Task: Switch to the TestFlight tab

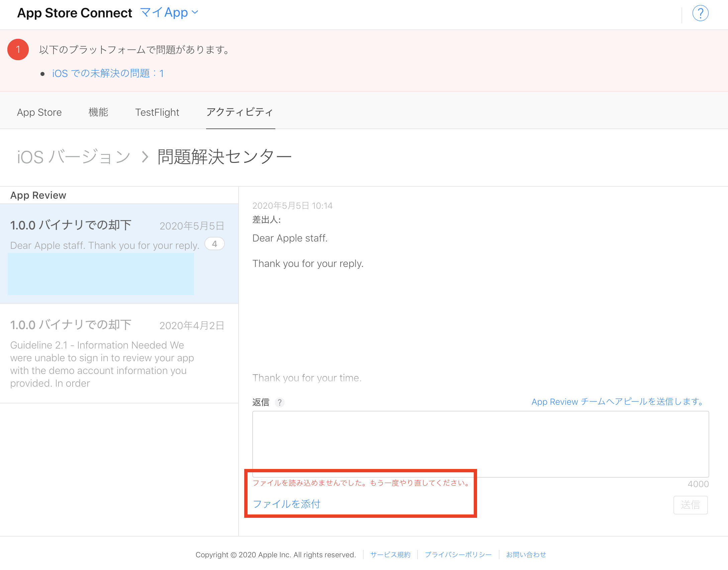Action: (157, 112)
